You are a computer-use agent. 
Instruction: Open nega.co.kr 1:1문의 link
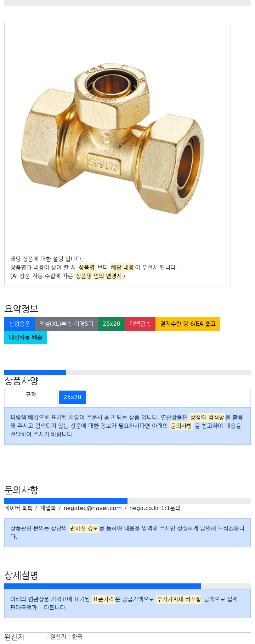155,508
